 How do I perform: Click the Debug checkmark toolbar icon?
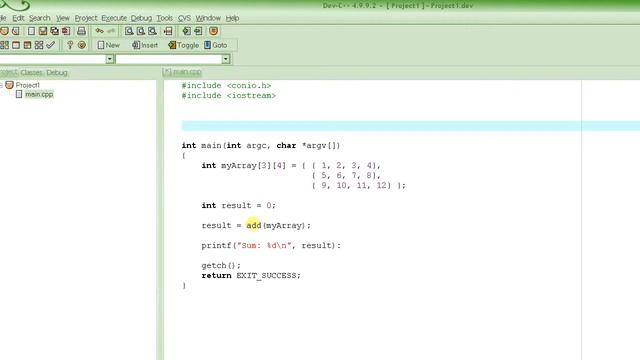coord(50,45)
